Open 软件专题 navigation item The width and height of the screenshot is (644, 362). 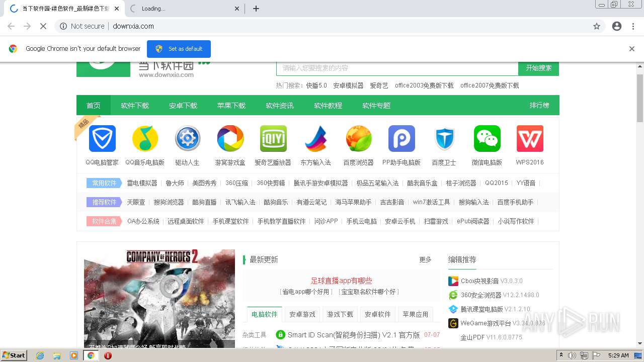tap(376, 106)
